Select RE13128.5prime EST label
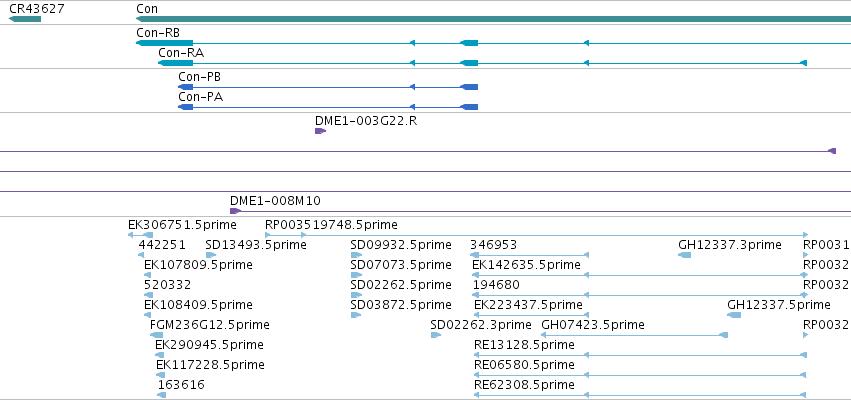This screenshot has width=851, height=400. 524,345
